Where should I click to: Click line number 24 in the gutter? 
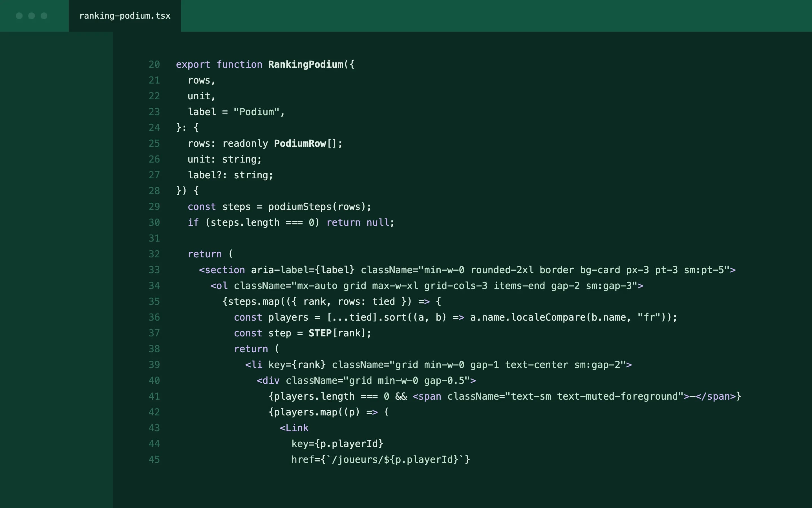154,128
